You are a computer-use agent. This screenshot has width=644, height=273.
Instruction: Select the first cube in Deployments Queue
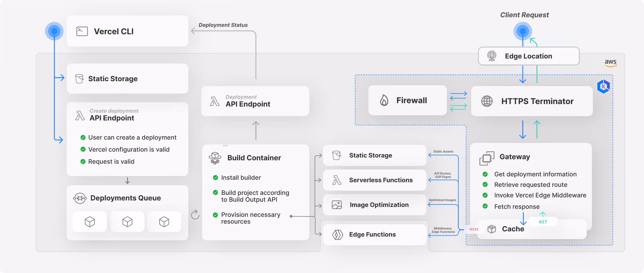90,222
